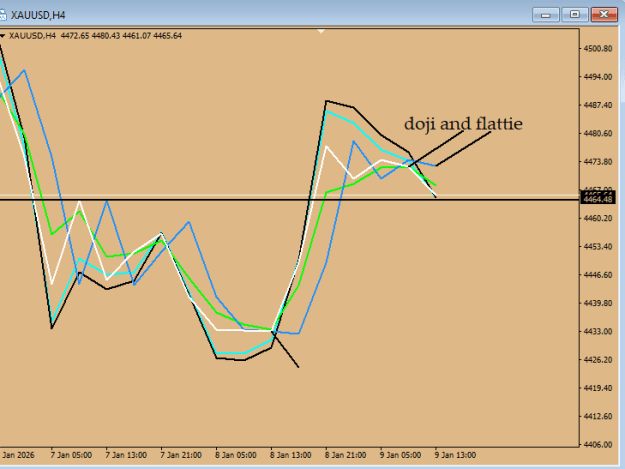Click the 4446.60 price scale value

pos(598,275)
